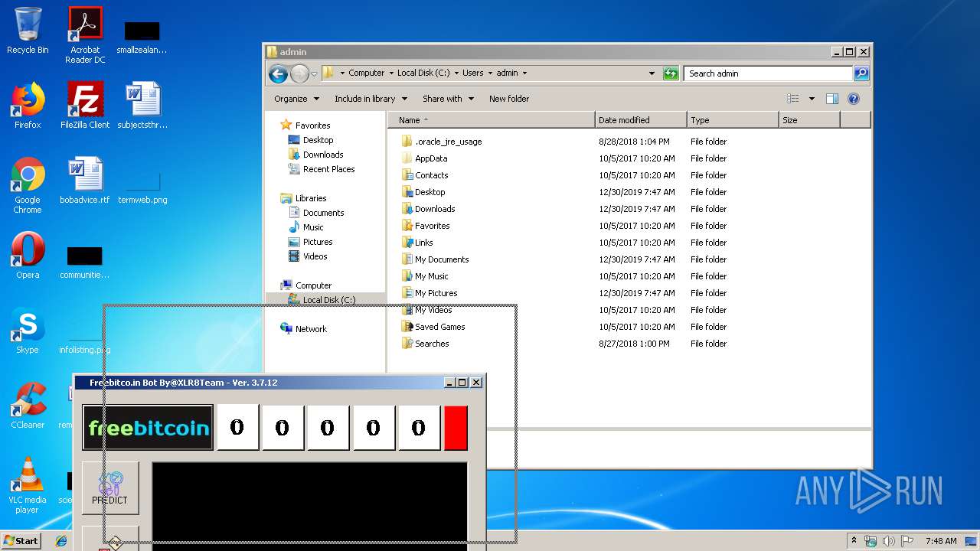
Task: Sort by the Type column header
Action: [x=733, y=120]
